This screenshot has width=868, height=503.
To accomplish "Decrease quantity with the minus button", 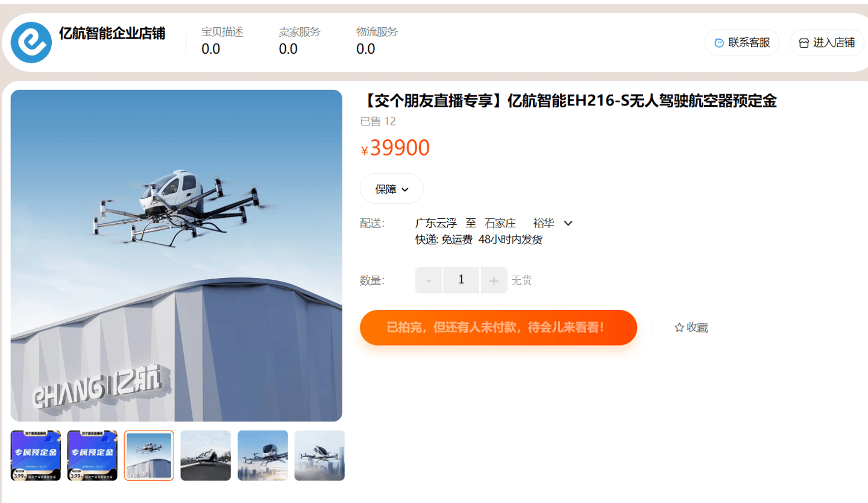I will pos(429,280).
